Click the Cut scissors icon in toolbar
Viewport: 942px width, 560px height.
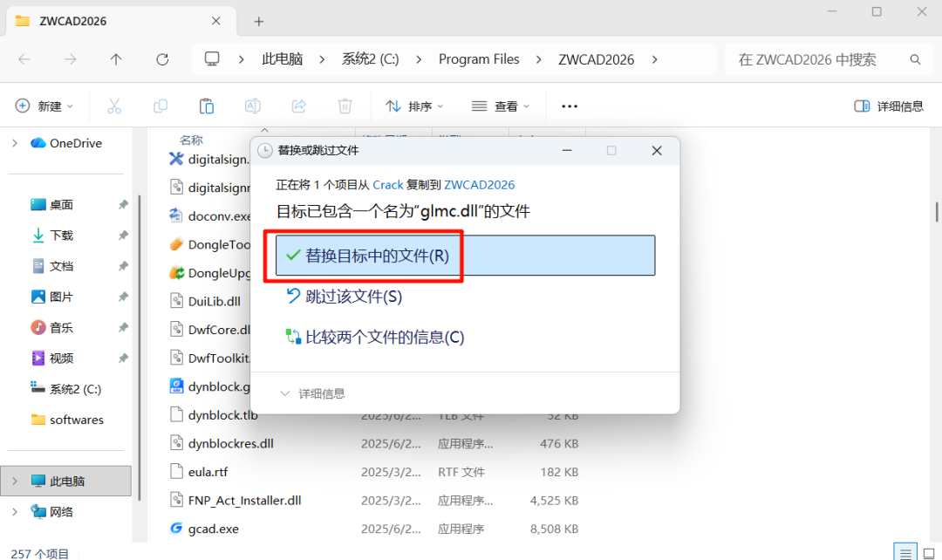coord(114,106)
